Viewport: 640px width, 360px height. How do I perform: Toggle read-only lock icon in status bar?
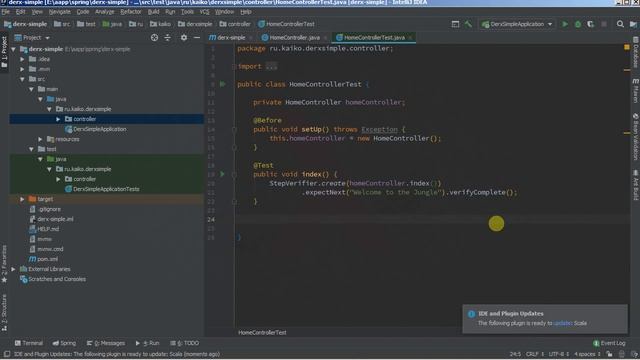pyautogui.click(x=609, y=354)
